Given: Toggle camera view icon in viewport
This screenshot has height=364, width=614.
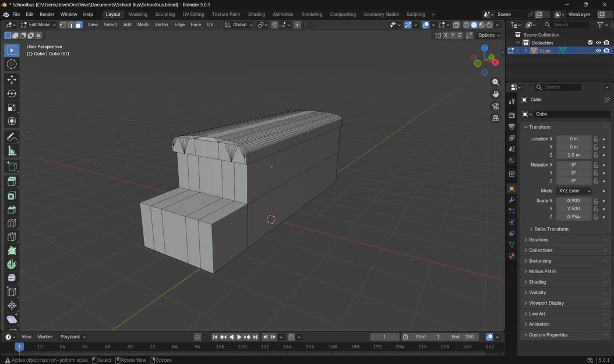Looking at the screenshot, I should pyautogui.click(x=496, y=106).
